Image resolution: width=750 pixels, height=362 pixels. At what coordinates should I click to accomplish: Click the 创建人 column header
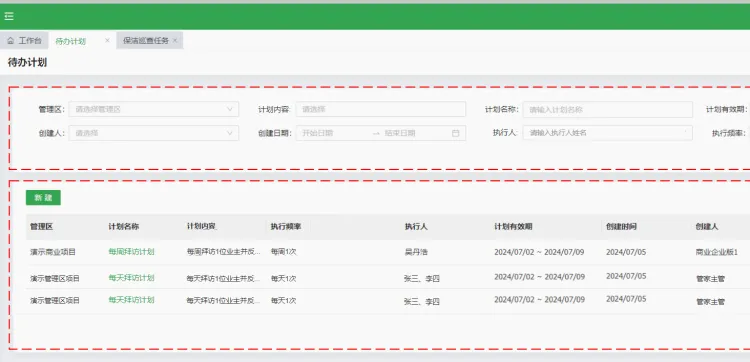coord(707,227)
